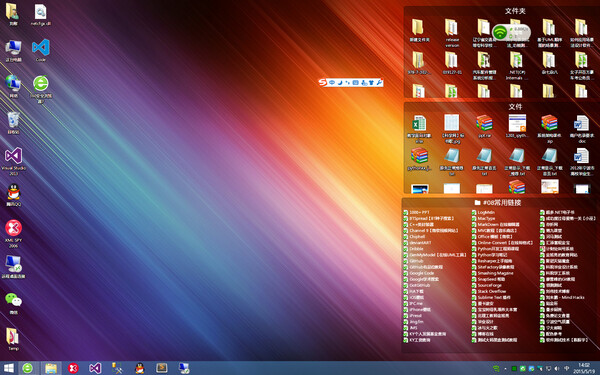Open remote desktop icon in the taskbar
Image resolution: width=600 pixels, height=375 pixels.
tap(184, 368)
